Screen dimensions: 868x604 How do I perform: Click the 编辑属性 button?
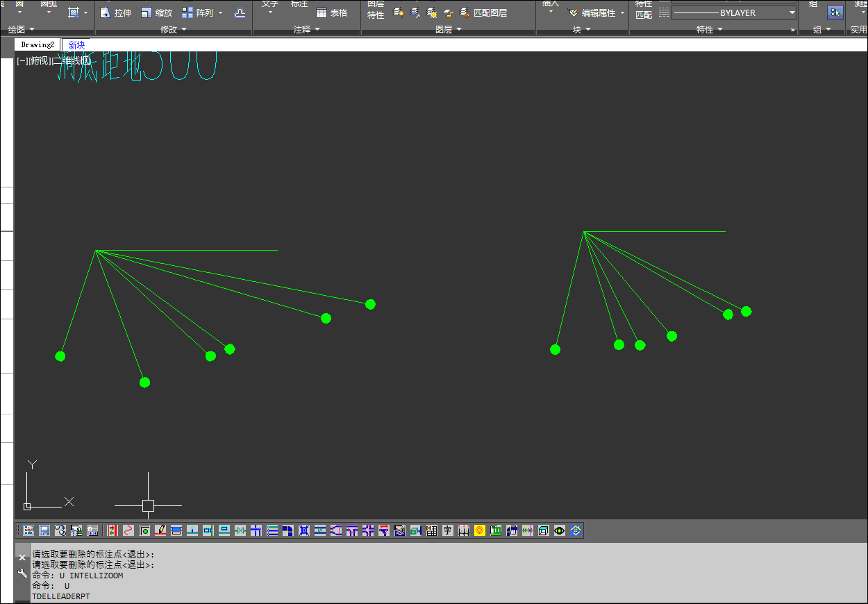click(x=596, y=12)
